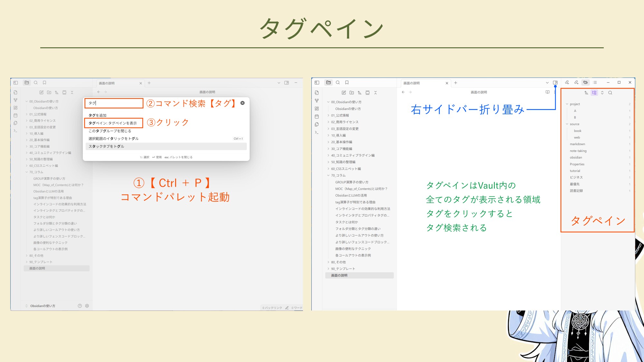Choose タグを追加 in command palette

click(x=98, y=115)
